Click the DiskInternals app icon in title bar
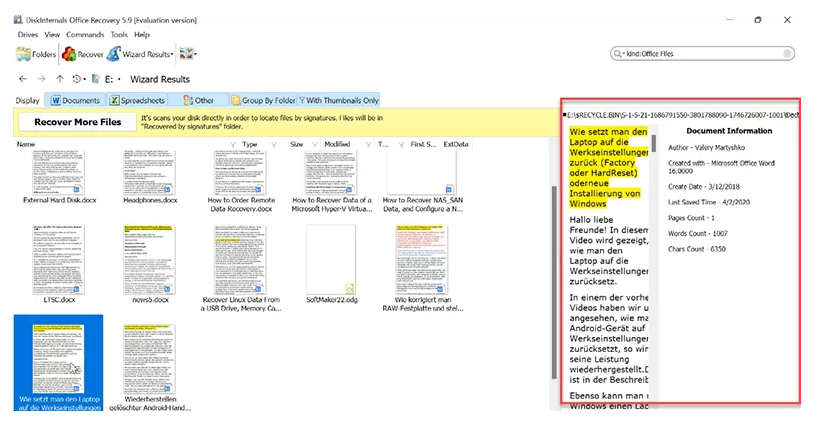The width and height of the screenshot is (831, 424). point(18,20)
